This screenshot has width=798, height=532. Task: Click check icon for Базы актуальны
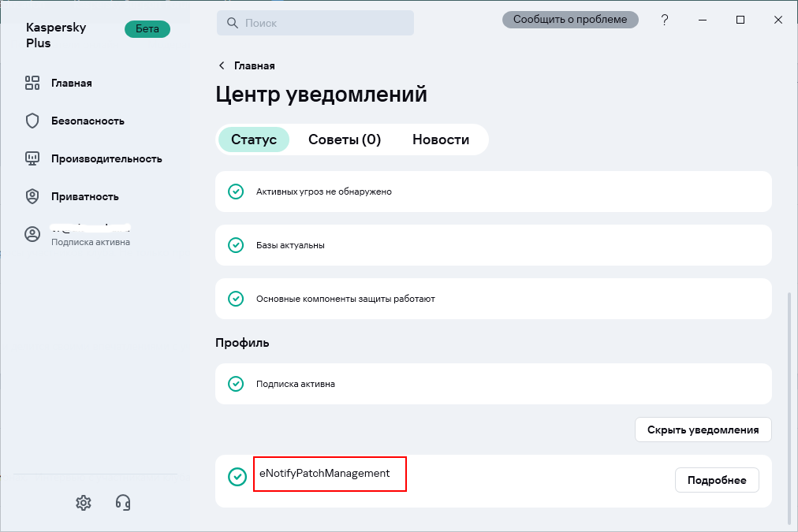click(x=236, y=245)
